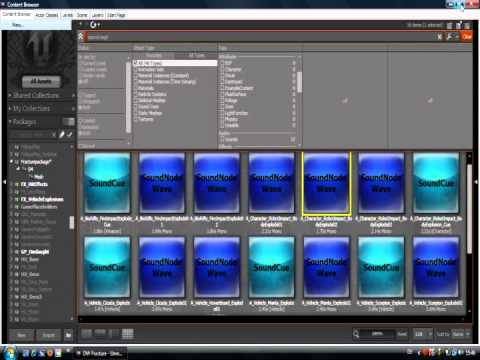Click the refresh history arrow icon in top toolbar
Image resolution: width=480 pixels, height=360 pixels.
coord(94,25)
